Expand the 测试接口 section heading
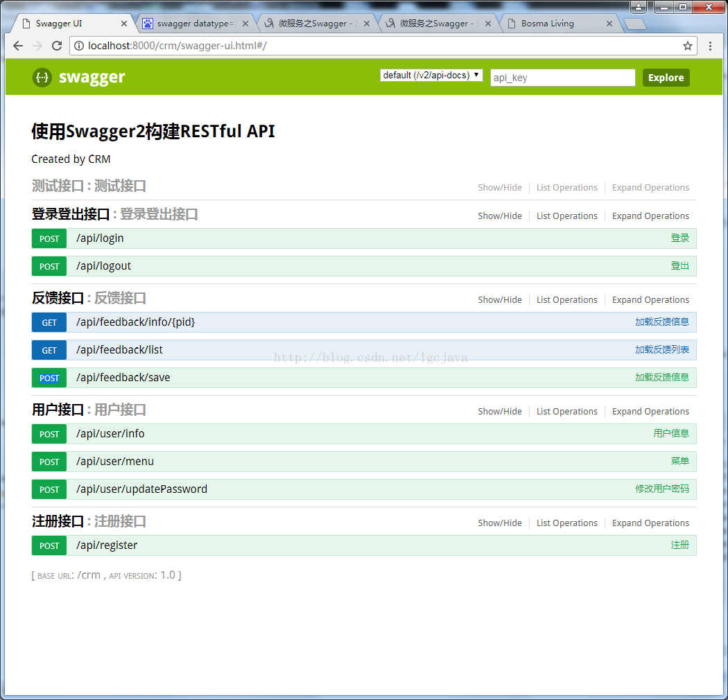The image size is (728, 700). pos(89,186)
